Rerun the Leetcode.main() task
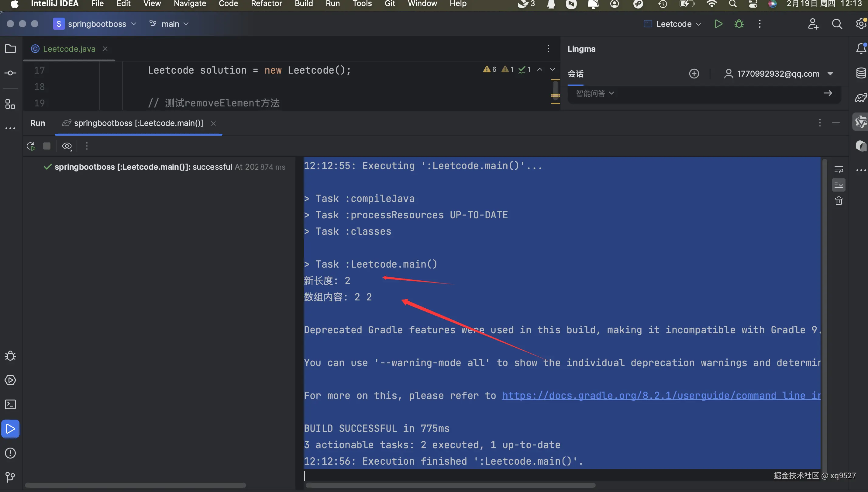 [x=31, y=146]
